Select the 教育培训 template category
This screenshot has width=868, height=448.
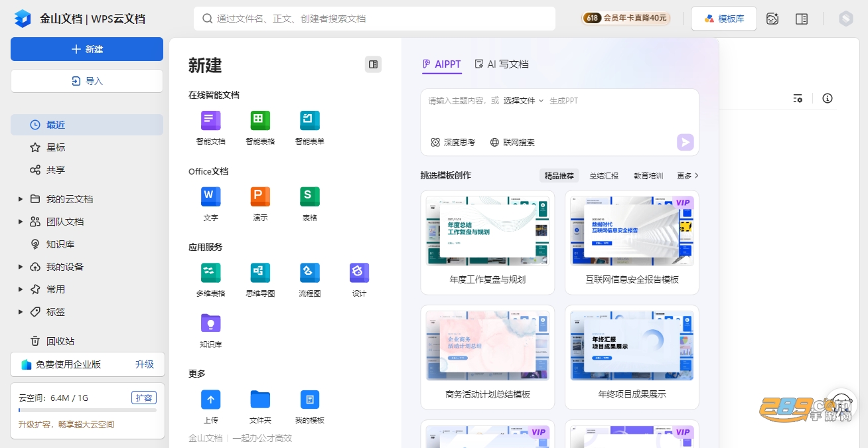(x=648, y=176)
